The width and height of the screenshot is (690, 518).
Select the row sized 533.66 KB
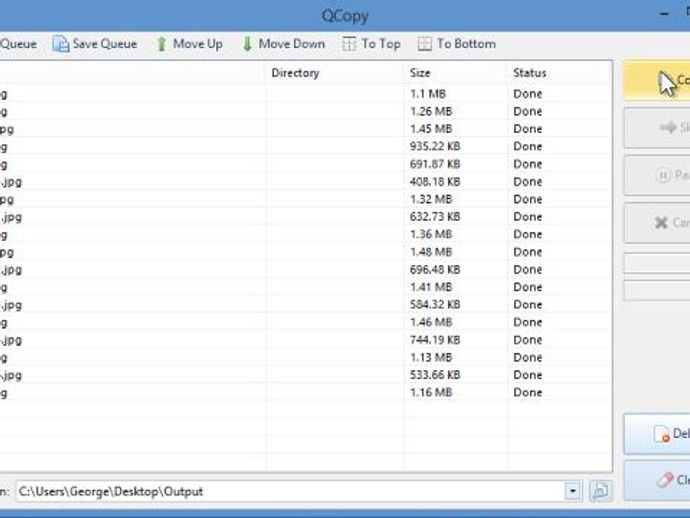point(306,375)
